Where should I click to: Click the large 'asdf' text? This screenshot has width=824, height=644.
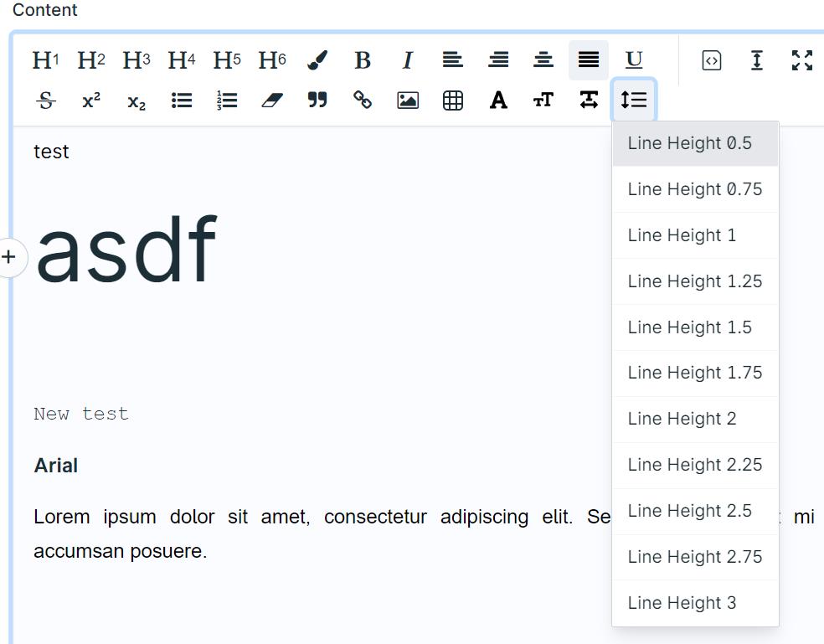click(126, 250)
